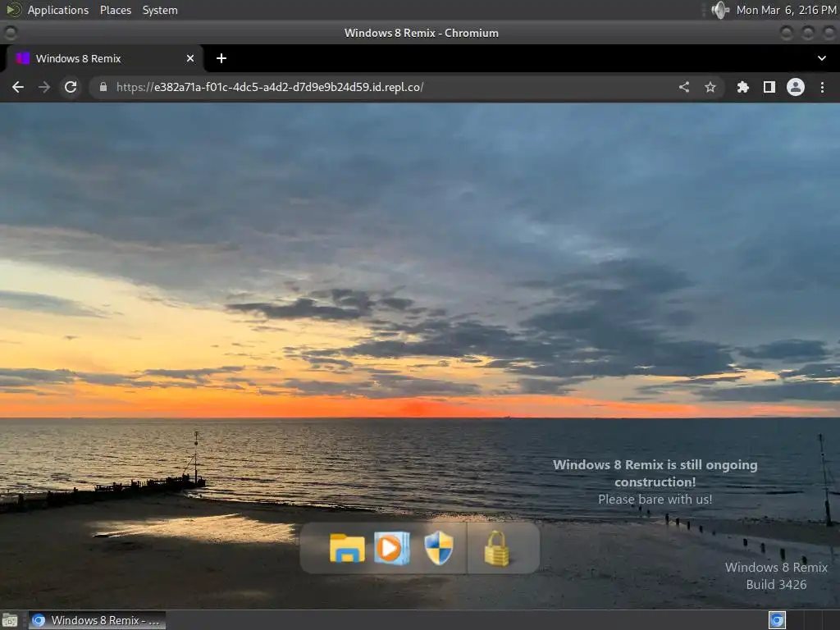Click the volume speaker icon
Screen dimensions: 840x630
720,10
